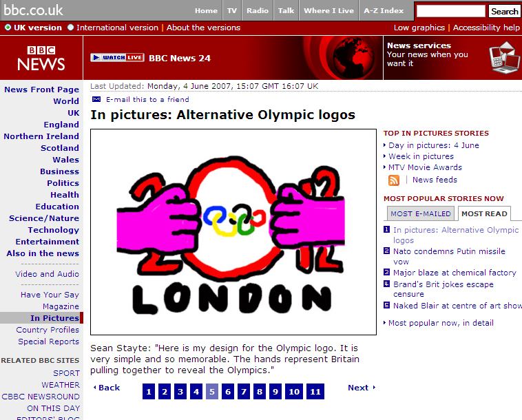Open Week in pictures story
This screenshot has width=522, height=420.
click(x=421, y=156)
